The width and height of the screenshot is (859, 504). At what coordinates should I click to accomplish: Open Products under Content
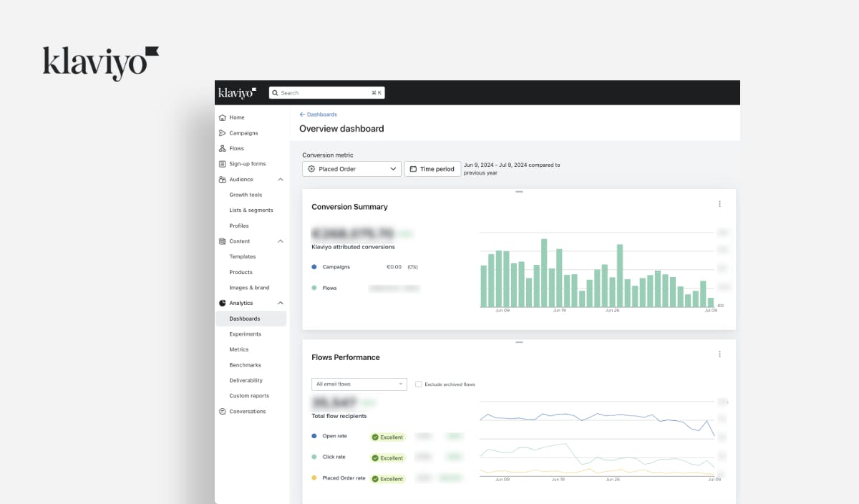point(241,272)
